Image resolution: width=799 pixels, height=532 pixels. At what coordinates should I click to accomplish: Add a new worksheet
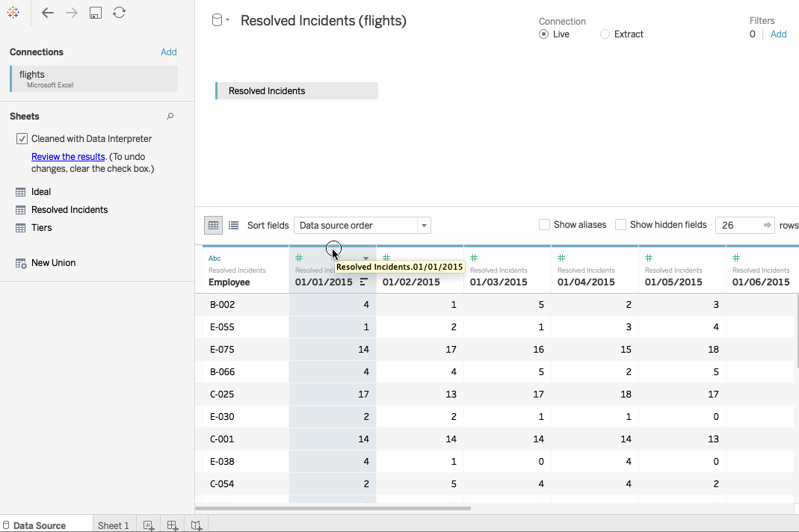(148, 525)
